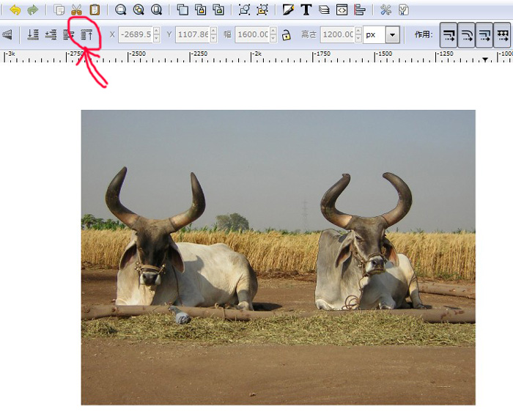Viewport: 513px width, 420px height.
Task: Open the Text and Font dialog
Action: (306, 10)
